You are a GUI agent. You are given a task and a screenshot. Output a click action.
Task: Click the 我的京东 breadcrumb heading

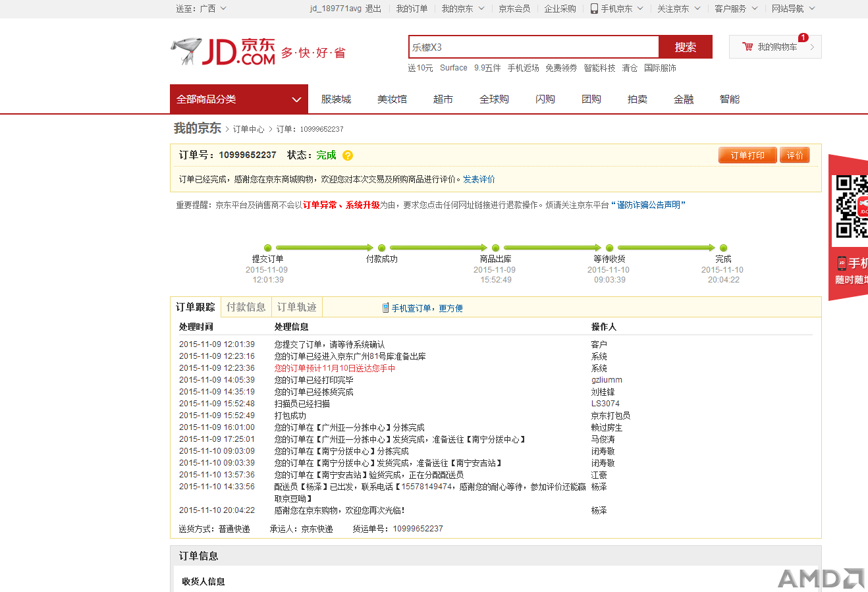(x=197, y=128)
